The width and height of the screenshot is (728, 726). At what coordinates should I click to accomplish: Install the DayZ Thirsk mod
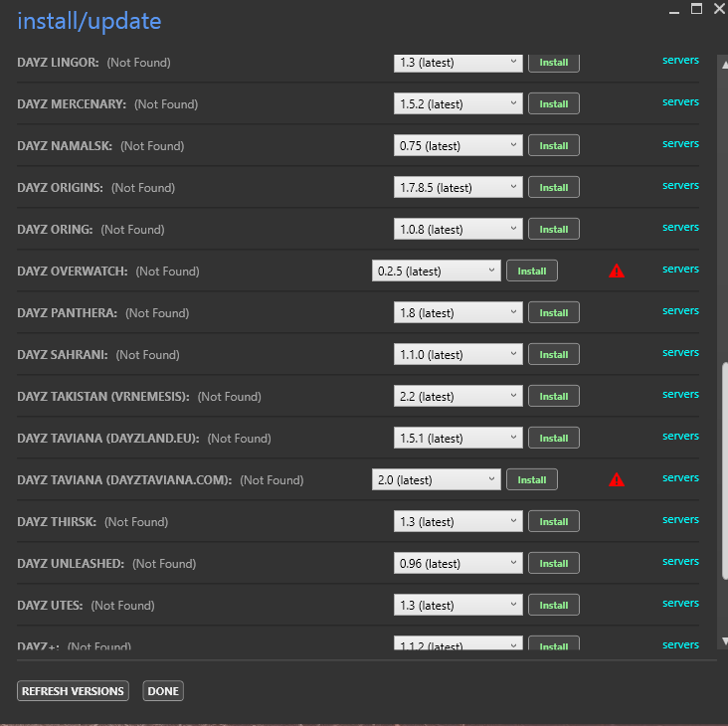point(553,521)
